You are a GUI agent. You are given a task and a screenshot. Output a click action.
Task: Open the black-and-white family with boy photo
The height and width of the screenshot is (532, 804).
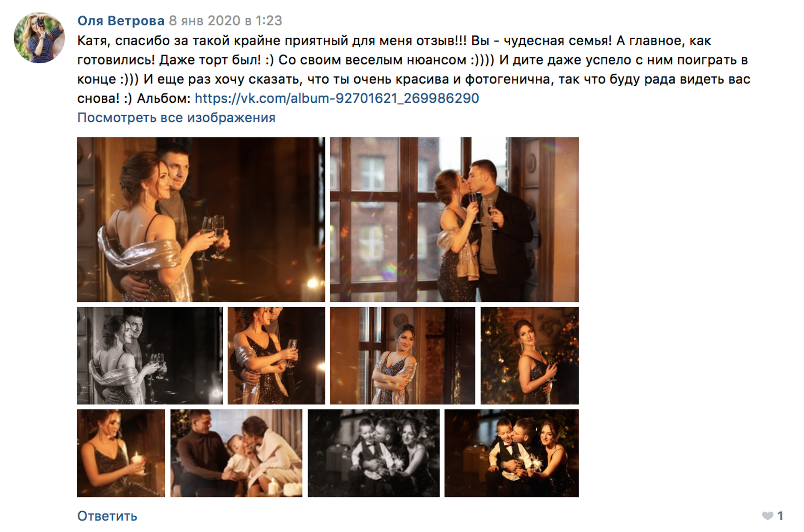click(373, 453)
